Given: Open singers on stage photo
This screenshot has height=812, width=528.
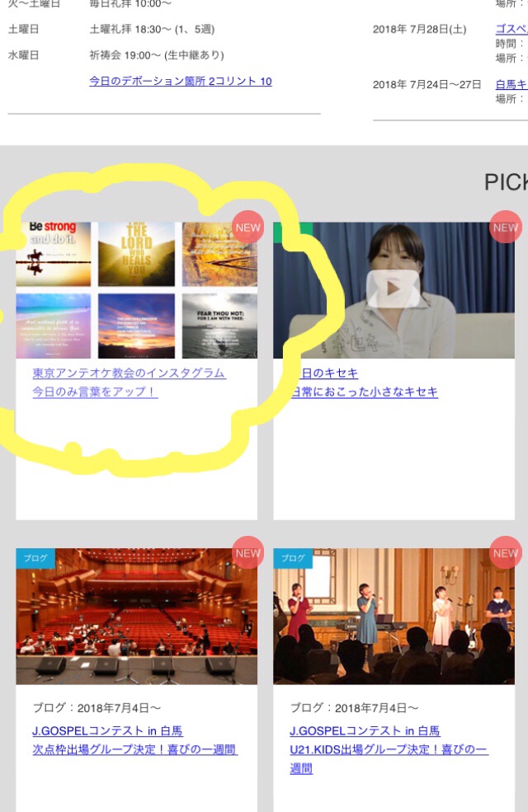Looking at the screenshot, I should (x=394, y=617).
